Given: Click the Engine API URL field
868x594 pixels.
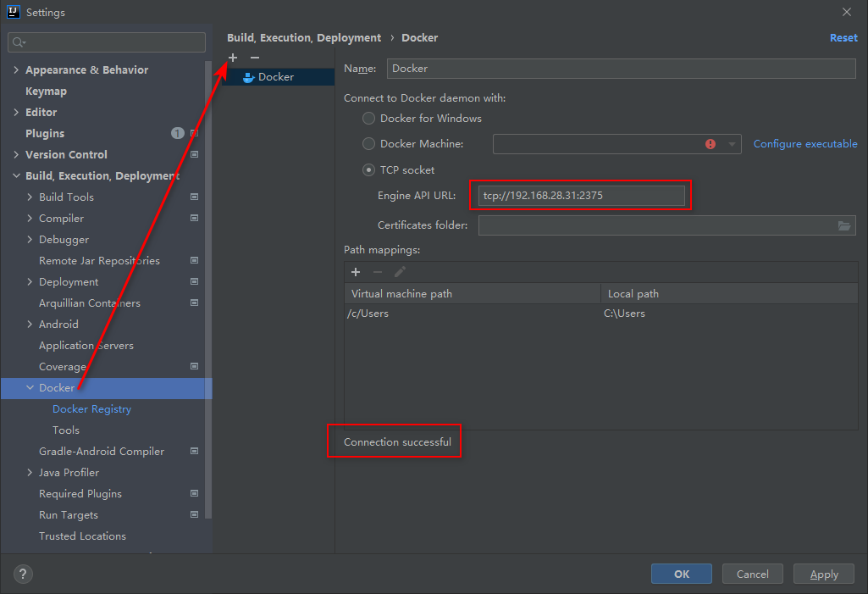Looking at the screenshot, I should pos(581,196).
